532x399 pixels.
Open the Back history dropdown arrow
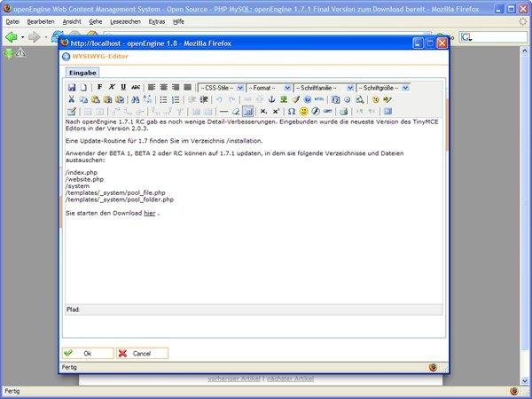point(22,36)
